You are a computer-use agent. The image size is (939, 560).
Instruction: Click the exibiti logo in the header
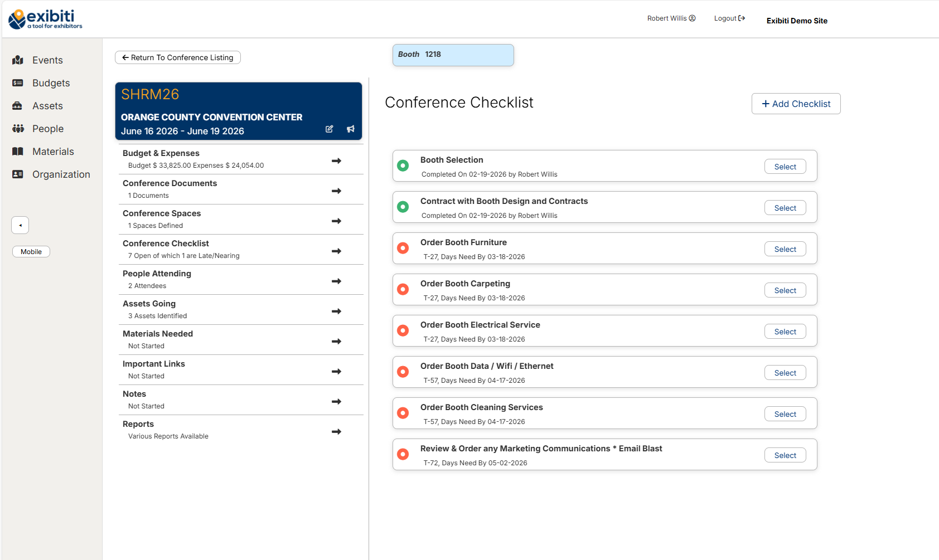pyautogui.click(x=45, y=18)
